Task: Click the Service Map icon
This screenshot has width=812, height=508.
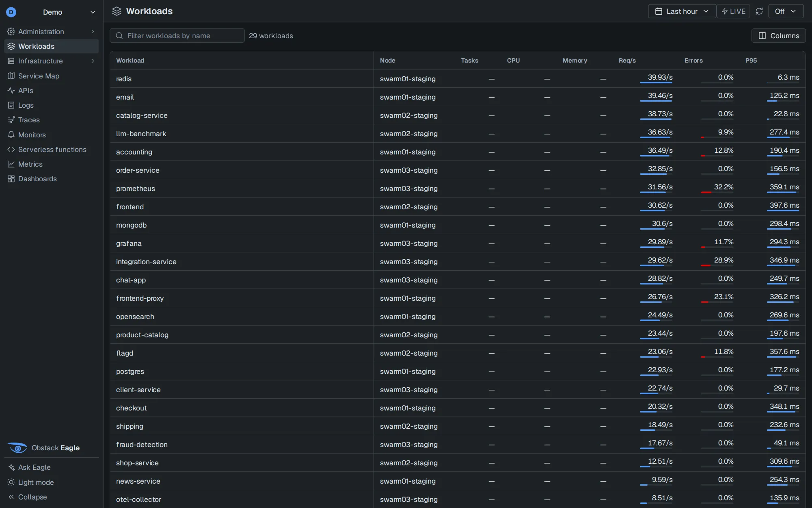Action: [x=11, y=76]
